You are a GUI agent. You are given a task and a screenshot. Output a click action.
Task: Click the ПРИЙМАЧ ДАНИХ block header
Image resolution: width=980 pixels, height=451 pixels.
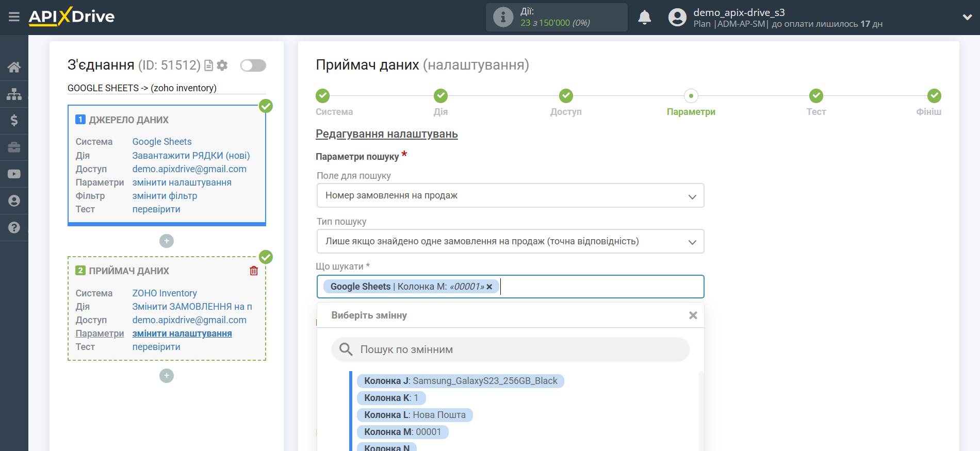point(129,271)
